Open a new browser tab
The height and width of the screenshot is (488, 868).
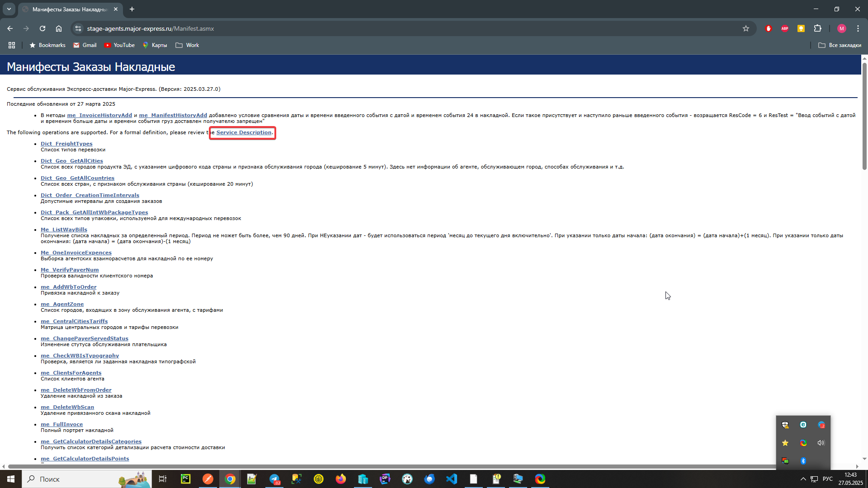tap(132, 9)
